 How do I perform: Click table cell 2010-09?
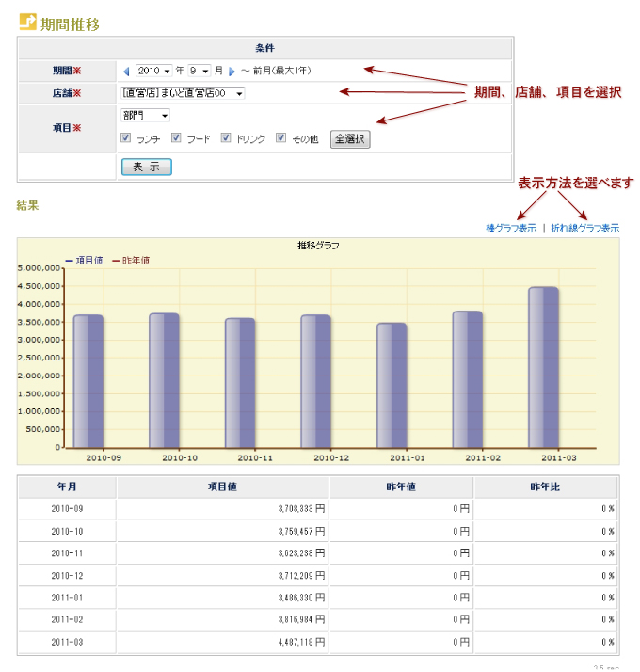tap(67, 509)
